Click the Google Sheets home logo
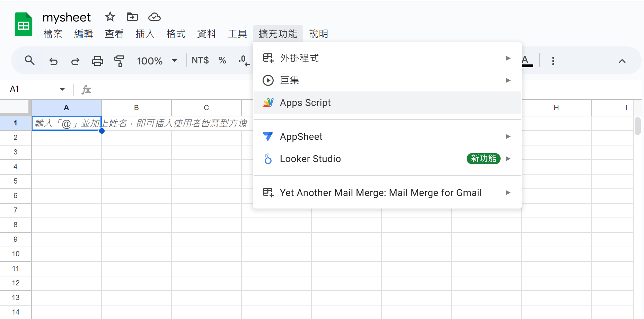The height and width of the screenshot is (319, 644). [24, 25]
